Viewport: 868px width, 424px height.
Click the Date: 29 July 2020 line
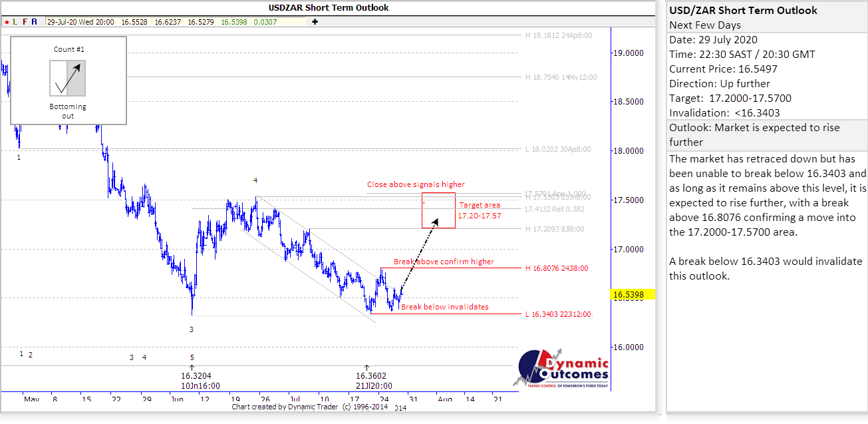coord(715,40)
